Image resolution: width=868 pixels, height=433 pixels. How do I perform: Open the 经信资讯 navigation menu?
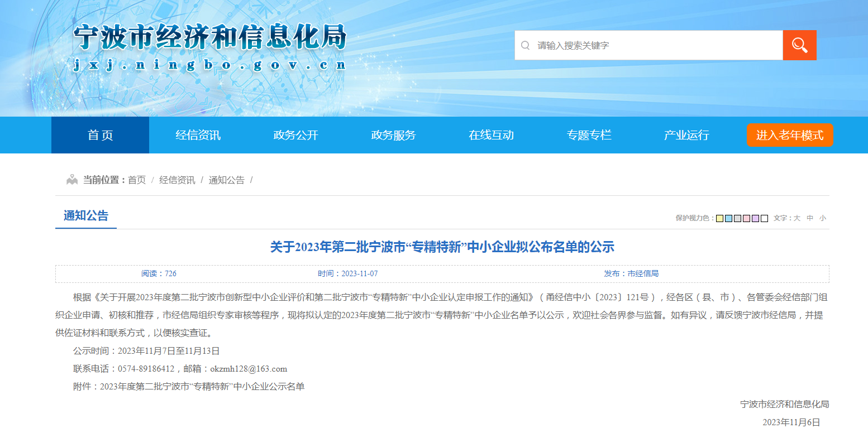click(x=198, y=135)
